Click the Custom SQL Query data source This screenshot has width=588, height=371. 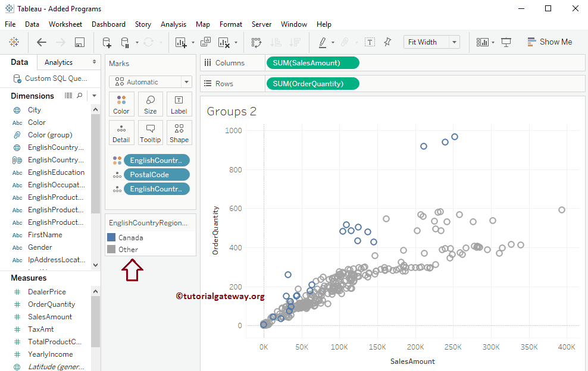click(x=50, y=78)
